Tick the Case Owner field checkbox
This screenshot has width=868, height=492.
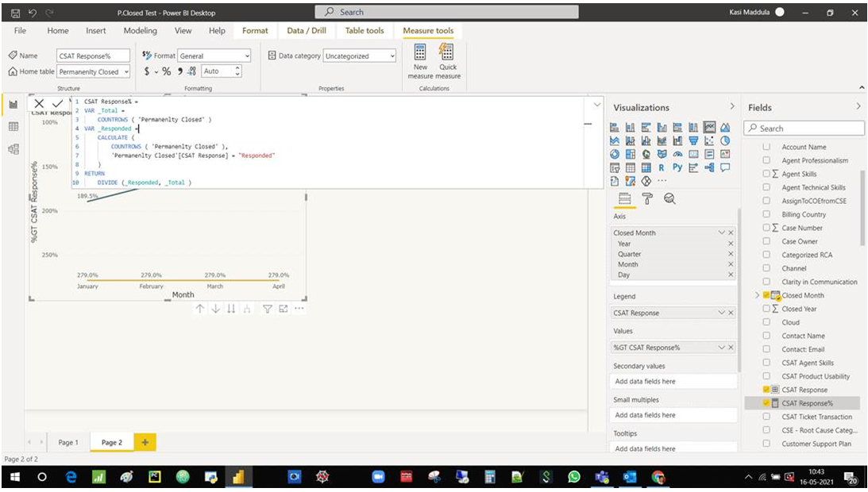(x=766, y=241)
